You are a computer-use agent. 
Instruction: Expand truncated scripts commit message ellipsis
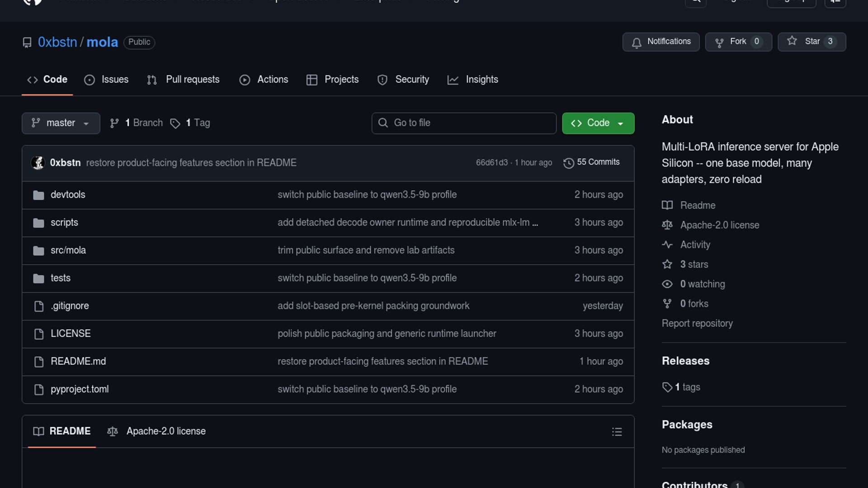coord(535,223)
